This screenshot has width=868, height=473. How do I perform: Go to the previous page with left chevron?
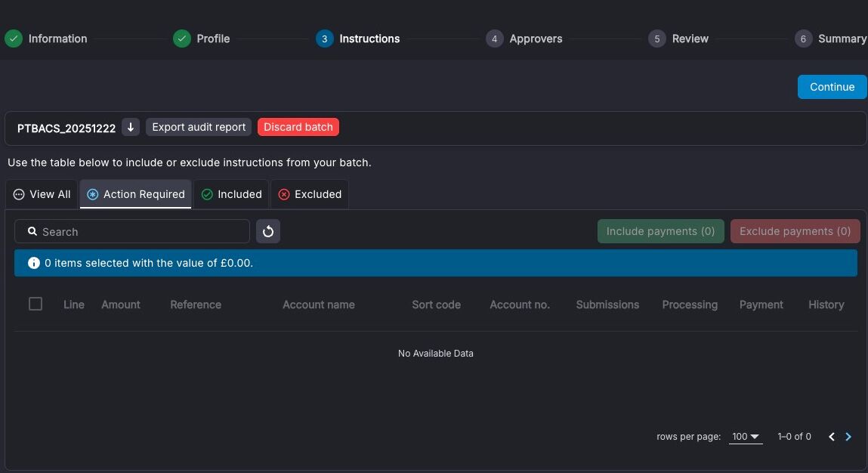point(832,437)
